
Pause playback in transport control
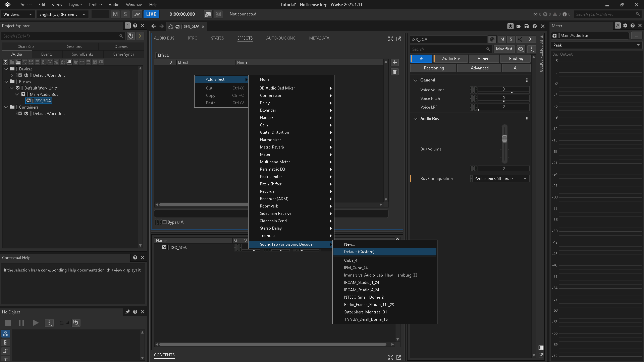21,323
